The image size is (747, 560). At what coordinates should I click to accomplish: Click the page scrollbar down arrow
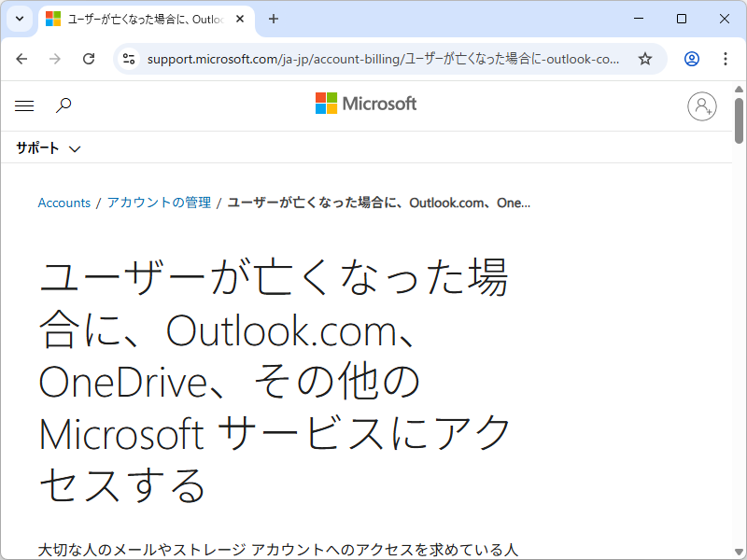tap(739, 551)
